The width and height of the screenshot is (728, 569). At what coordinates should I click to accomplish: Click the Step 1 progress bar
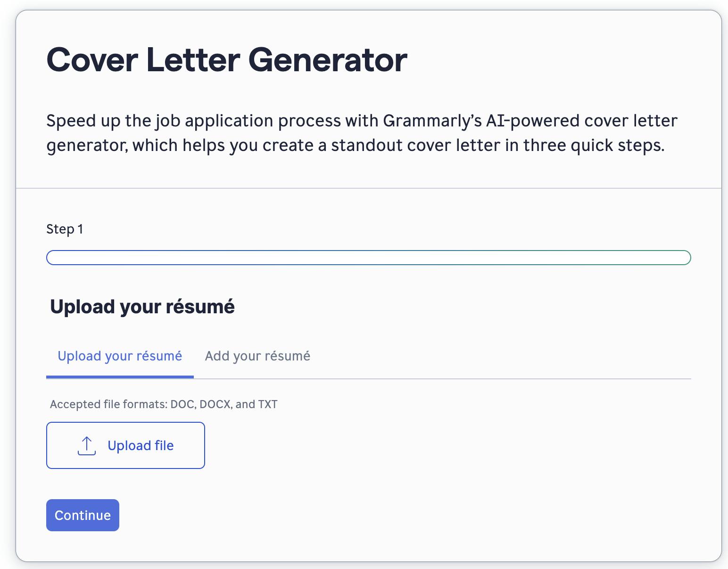coord(368,258)
